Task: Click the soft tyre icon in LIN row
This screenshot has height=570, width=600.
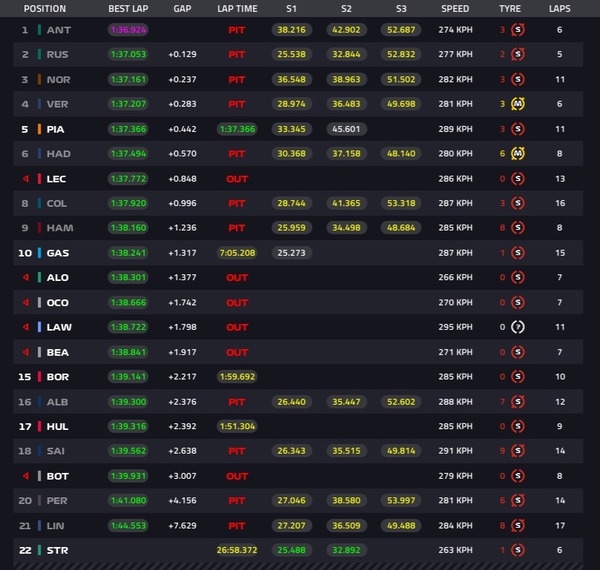Action: (517, 526)
